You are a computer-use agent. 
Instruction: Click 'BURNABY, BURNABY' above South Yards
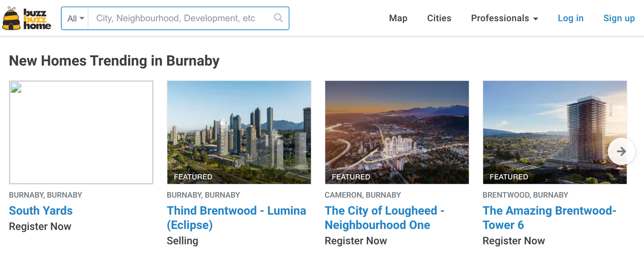(x=45, y=195)
